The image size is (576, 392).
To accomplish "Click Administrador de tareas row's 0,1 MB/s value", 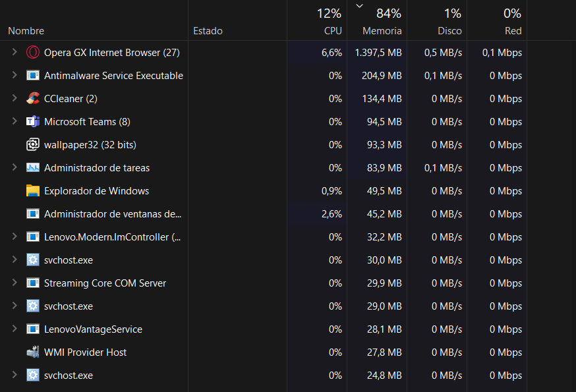I will (443, 168).
